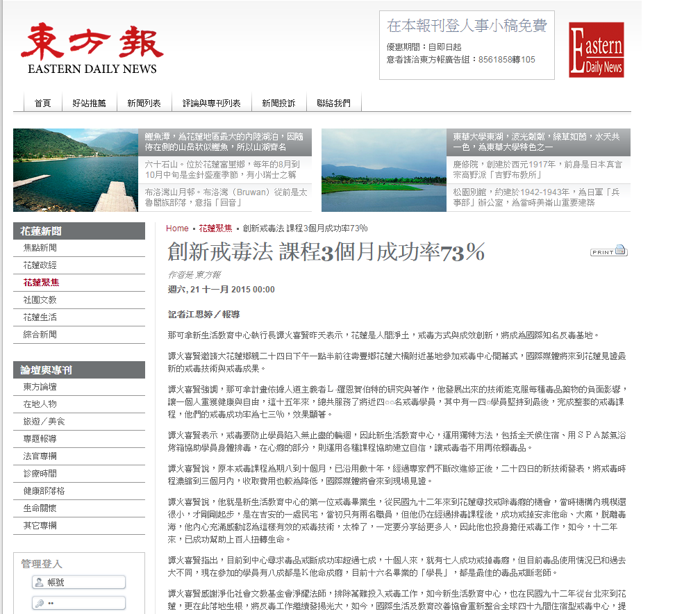Click the PRINT printer icon
This screenshot has height=614, width=700.
(608, 251)
